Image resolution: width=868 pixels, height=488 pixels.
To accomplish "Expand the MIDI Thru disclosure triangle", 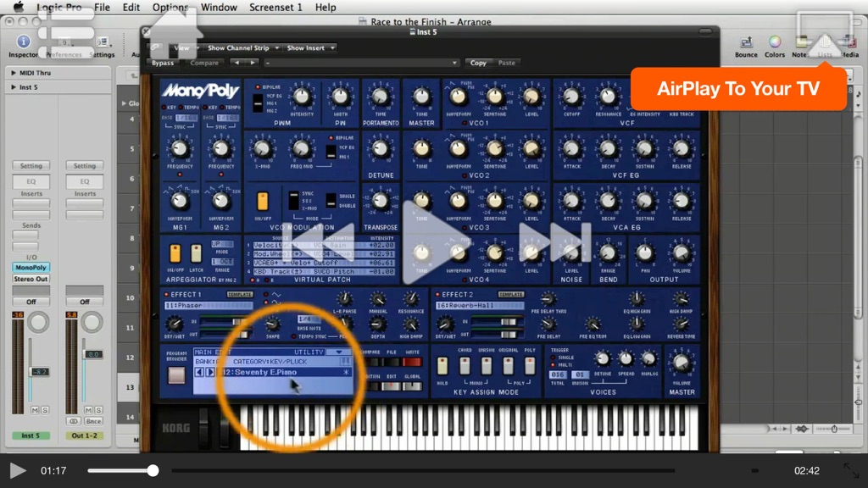I will click(x=14, y=73).
